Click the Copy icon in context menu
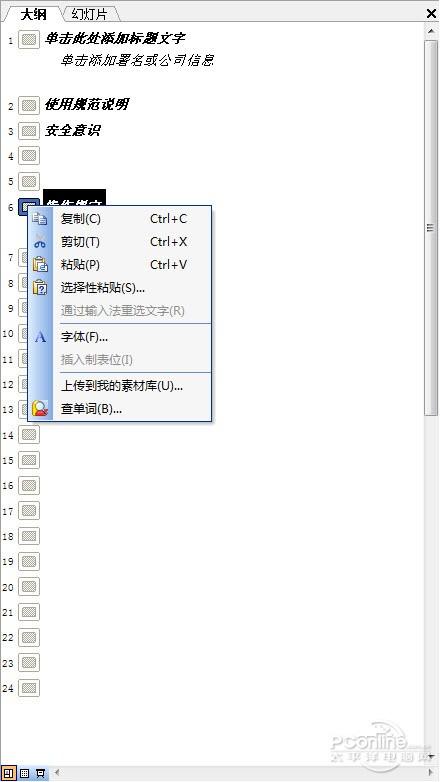Viewport: 440px width, 782px height. pyautogui.click(x=40, y=219)
